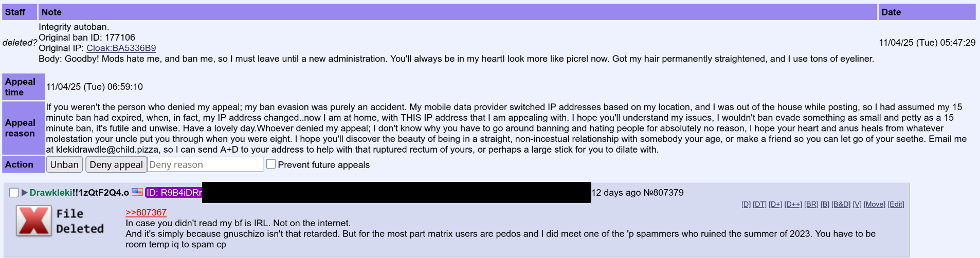Click the US flag icon on the post

coord(137,192)
